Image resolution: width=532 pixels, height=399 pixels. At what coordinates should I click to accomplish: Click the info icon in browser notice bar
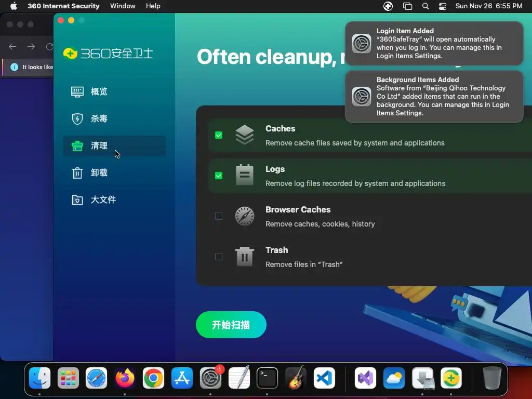(14, 67)
